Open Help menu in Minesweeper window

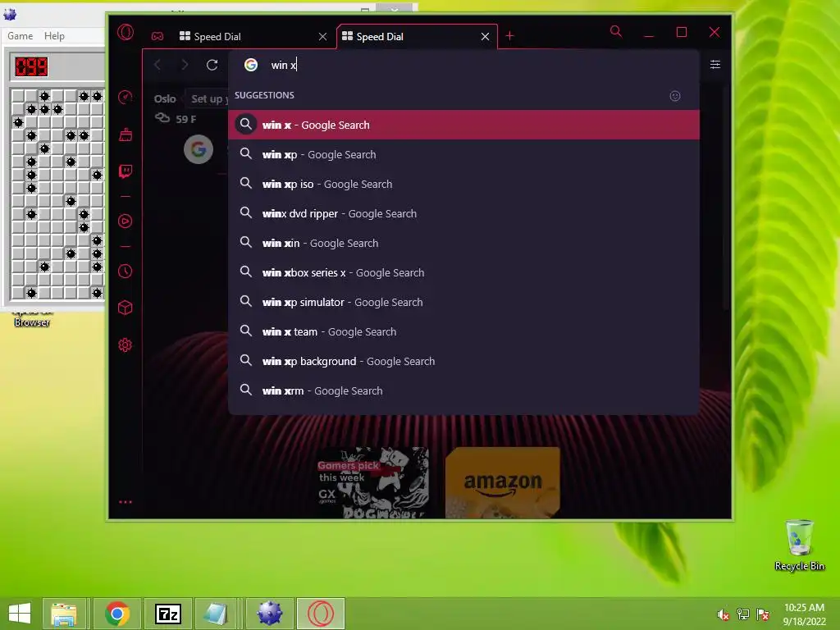tap(54, 36)
